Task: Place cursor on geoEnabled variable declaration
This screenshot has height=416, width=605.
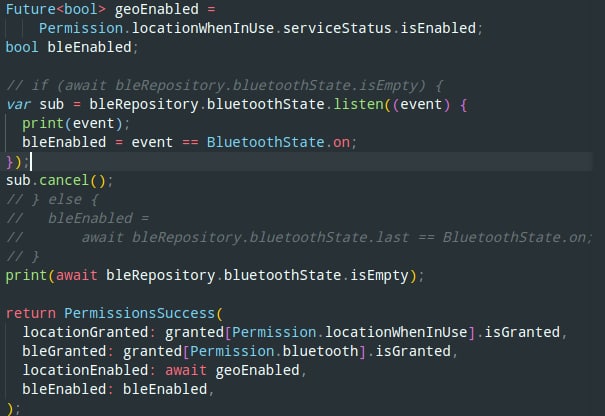Action: [x=157, y=9]
